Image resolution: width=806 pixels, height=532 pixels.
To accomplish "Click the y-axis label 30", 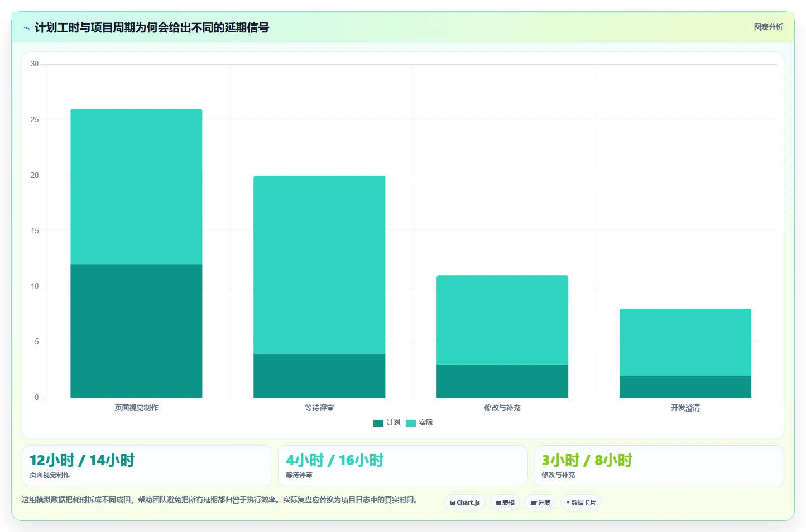I will pyautogui.click(x=35, y=64).
